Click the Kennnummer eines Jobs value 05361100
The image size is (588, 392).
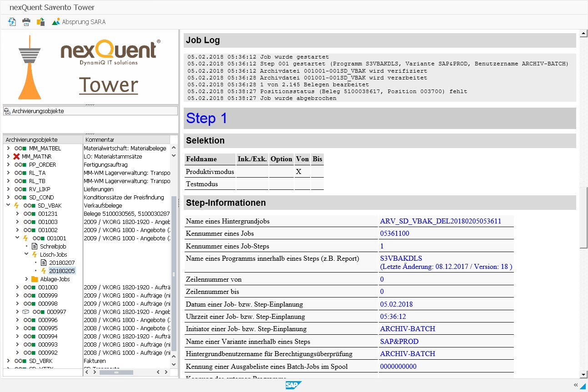coord(395,233)
